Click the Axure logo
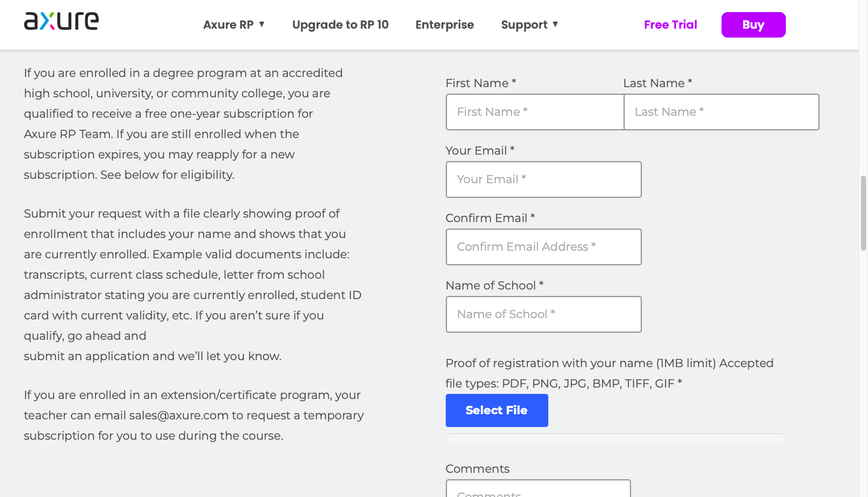Image resolution: width=868 pixels, height=497 pixels. [61, 22]
